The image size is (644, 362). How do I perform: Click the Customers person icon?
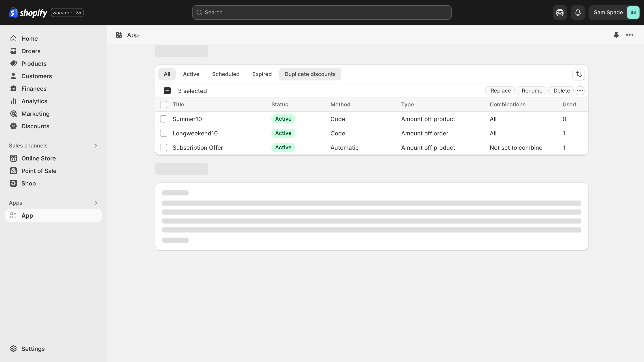pyautogui.click(x=13, y=76)
